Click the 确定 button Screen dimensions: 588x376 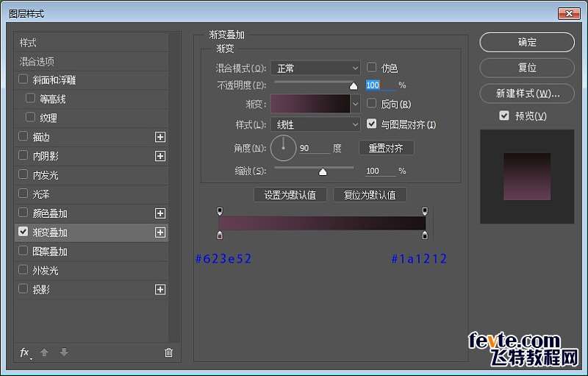527,42
